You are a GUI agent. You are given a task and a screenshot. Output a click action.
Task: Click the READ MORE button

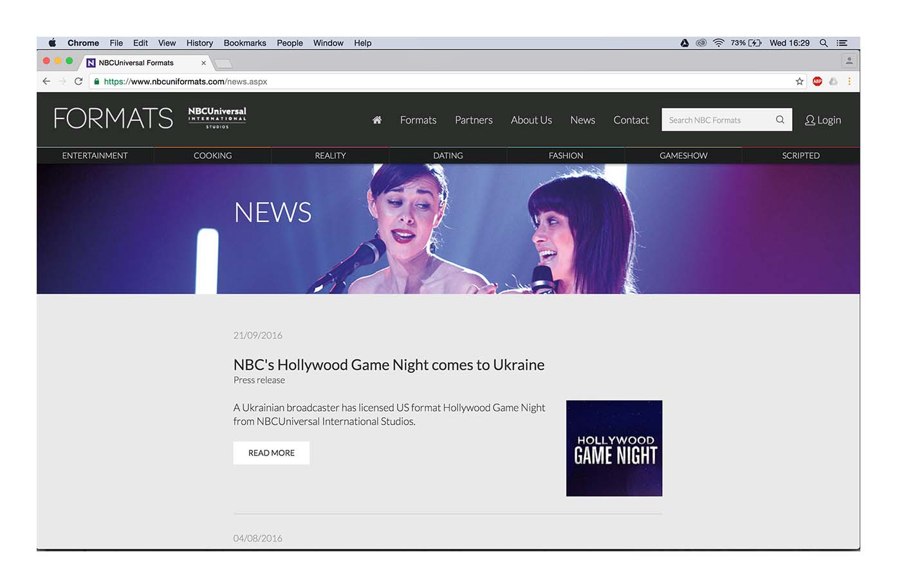[272, 453]
